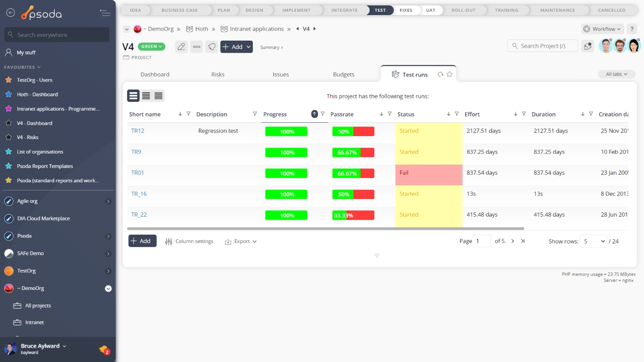Click the TR01 progress bar
This screenshot has height=362, width=644.
point(286,173)
